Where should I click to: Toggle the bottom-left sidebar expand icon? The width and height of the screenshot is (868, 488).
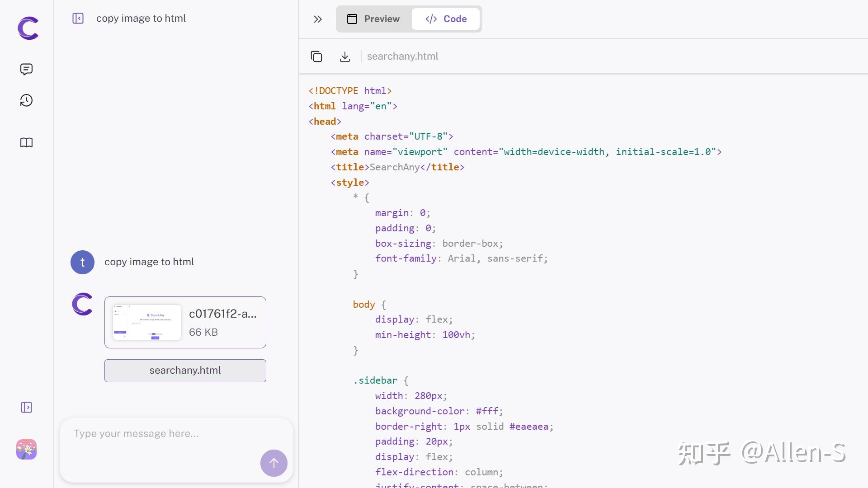[26, 408]
